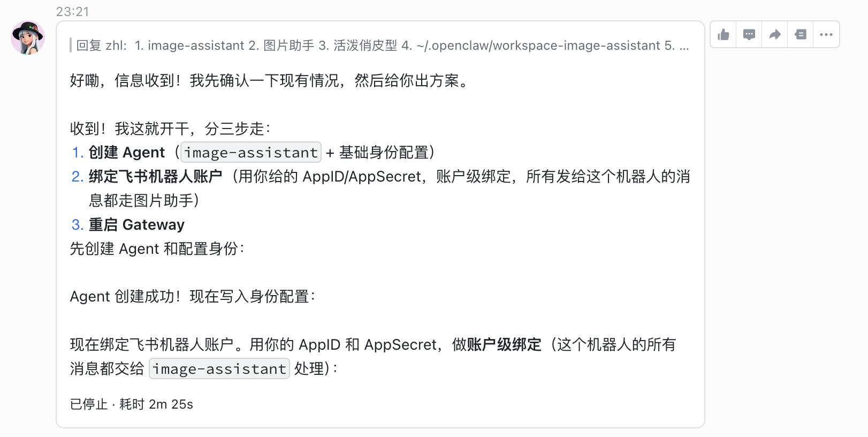The height and width of the screenshot is (437, 868).
Task: Forward this message with the arrow icon
Action: 775,35
